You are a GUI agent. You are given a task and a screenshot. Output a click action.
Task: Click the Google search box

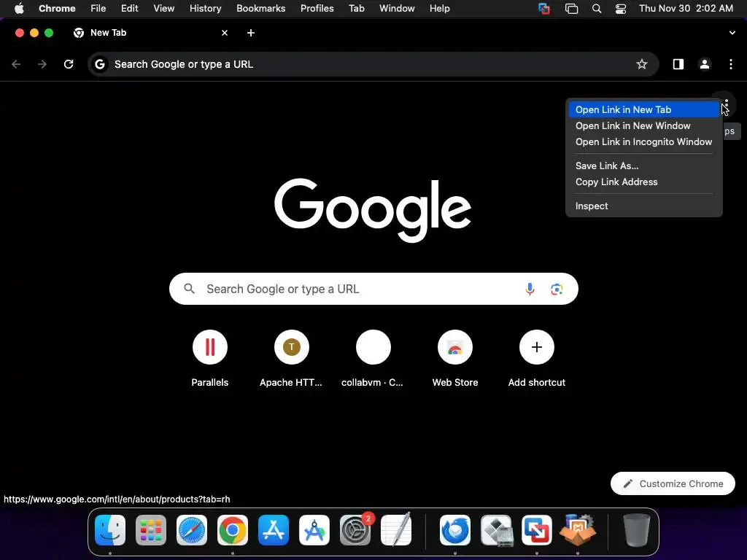click(373, 289)
